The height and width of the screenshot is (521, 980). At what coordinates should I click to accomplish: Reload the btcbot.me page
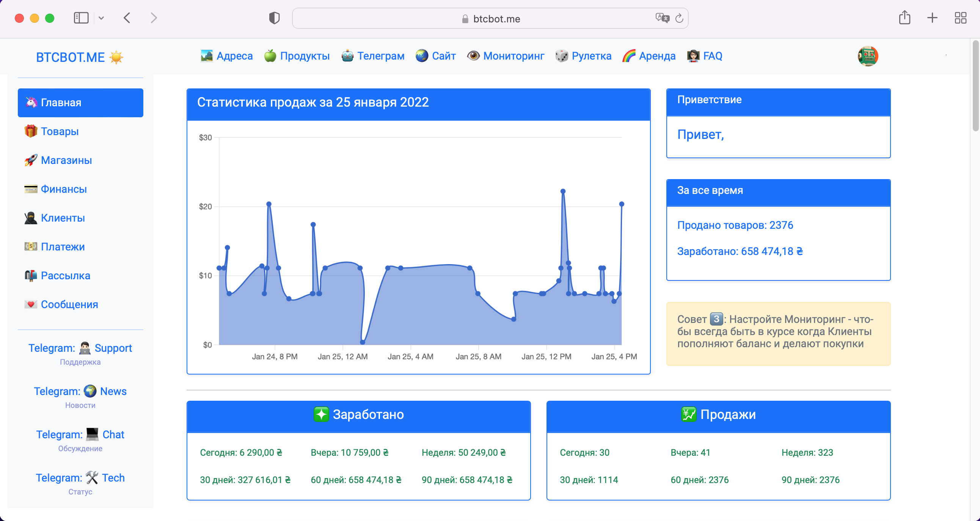coord(680,18)
